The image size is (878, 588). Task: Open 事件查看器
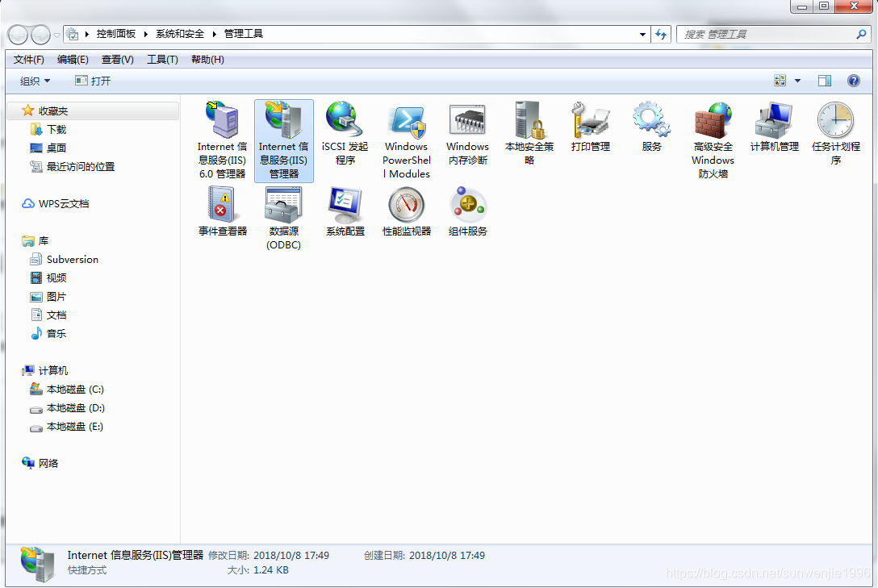tap(222, 211)
